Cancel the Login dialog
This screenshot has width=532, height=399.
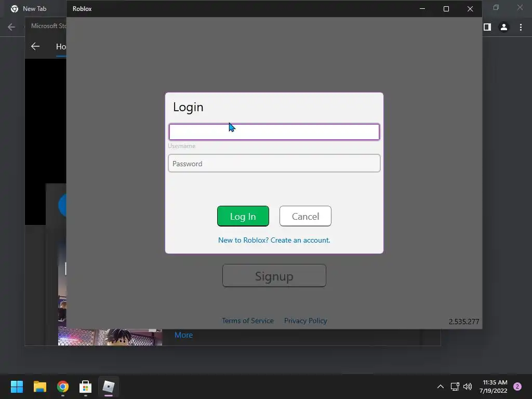click(305, 216)
